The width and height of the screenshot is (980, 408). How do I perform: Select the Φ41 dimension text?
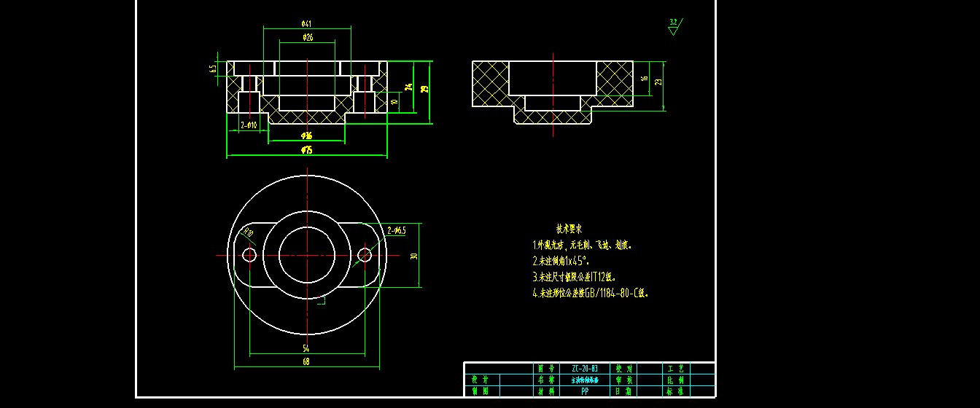coord(306,24)
